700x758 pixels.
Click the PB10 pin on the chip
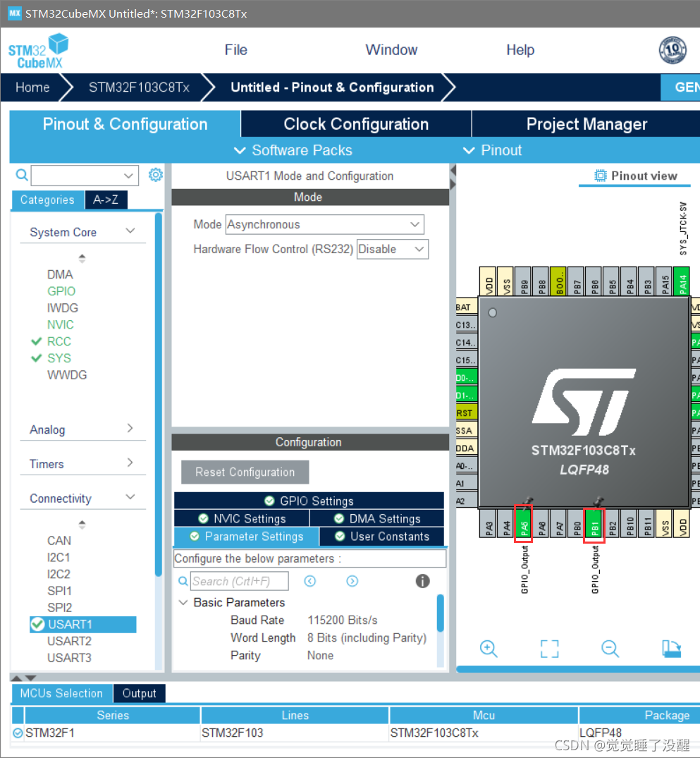630,523
